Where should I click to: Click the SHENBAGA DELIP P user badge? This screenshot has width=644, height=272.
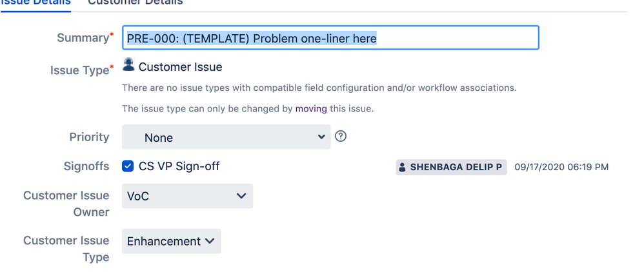pyautogui.click(x=451, y=168)
